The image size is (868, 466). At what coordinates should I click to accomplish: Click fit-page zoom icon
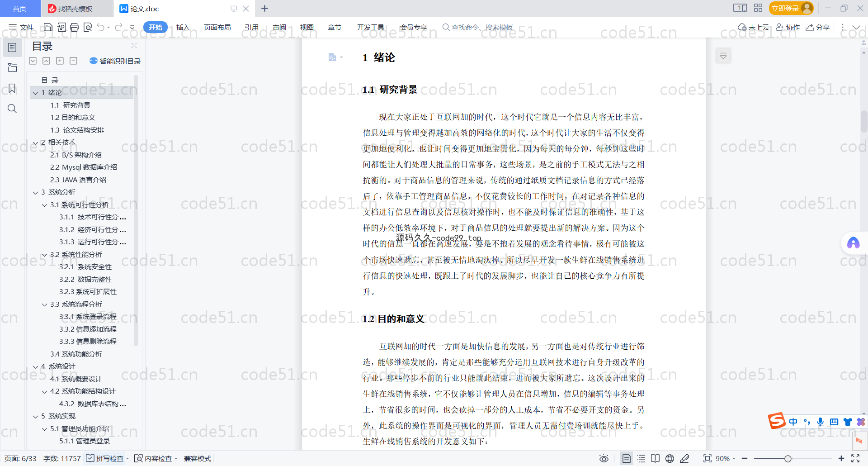click(707, 458)
